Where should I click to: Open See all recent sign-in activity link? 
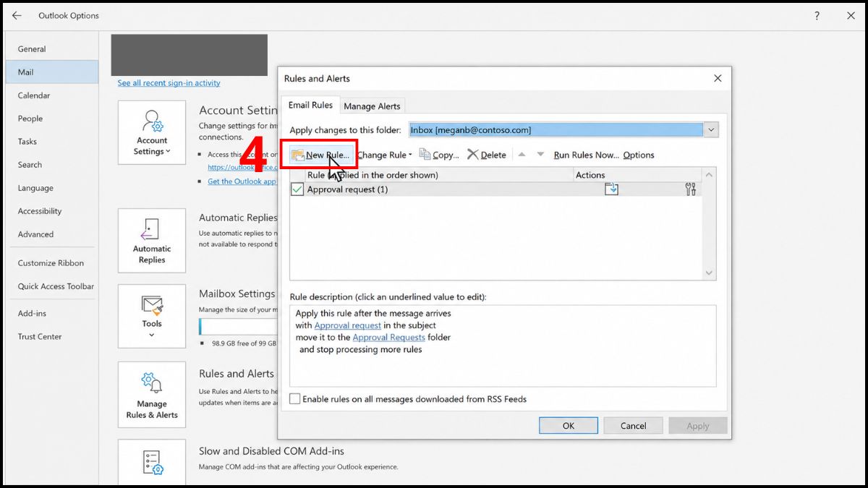click(169, 83)
